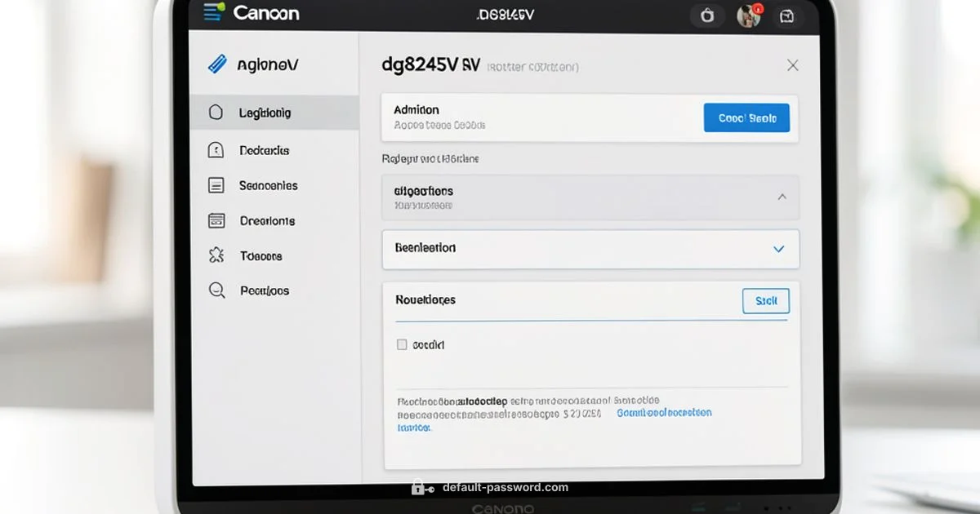The height and width of the screenshot is (514, 980).
Task: Click the blue pen icon beside app name
Action: coord(218,62)
